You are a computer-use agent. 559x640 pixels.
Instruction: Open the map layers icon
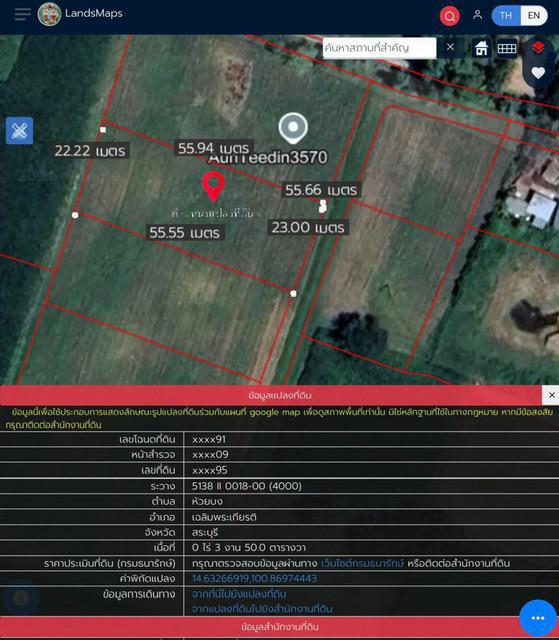coord(538,47)
